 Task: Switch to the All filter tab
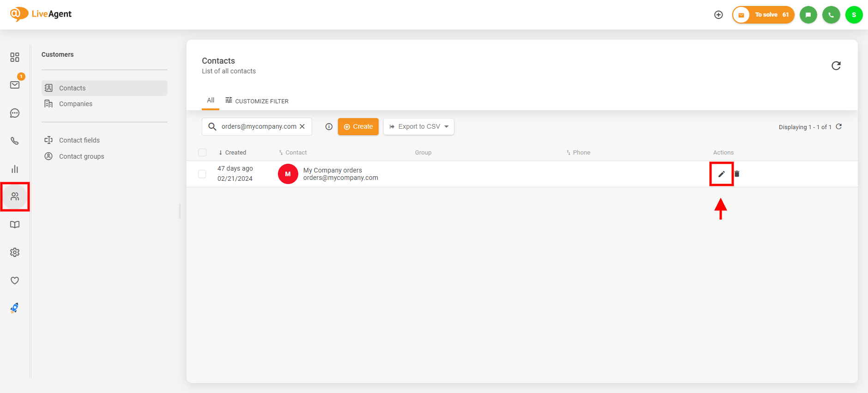click(211, 100)
